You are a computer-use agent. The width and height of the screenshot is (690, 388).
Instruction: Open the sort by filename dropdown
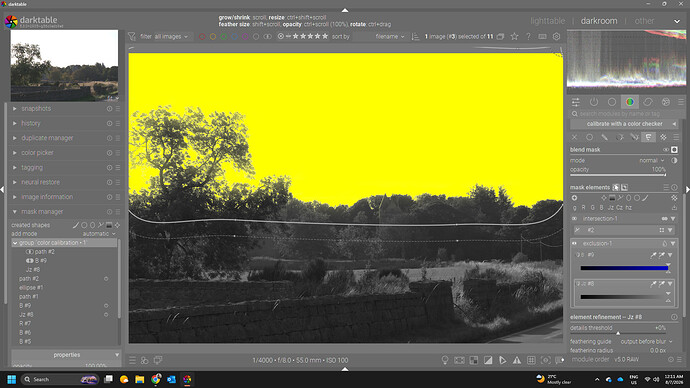[390, 37]
